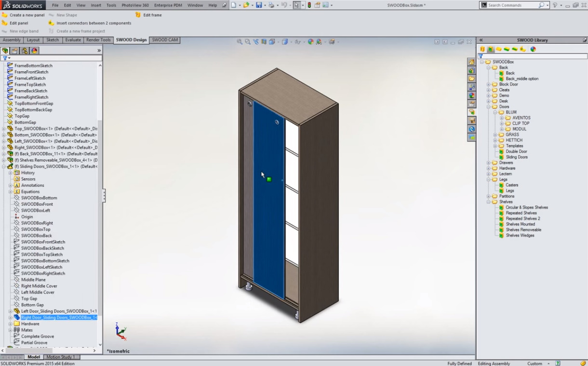This screenshot has height=366, width=588.
Task: Open the Insert menu
Action: [96, 5]
